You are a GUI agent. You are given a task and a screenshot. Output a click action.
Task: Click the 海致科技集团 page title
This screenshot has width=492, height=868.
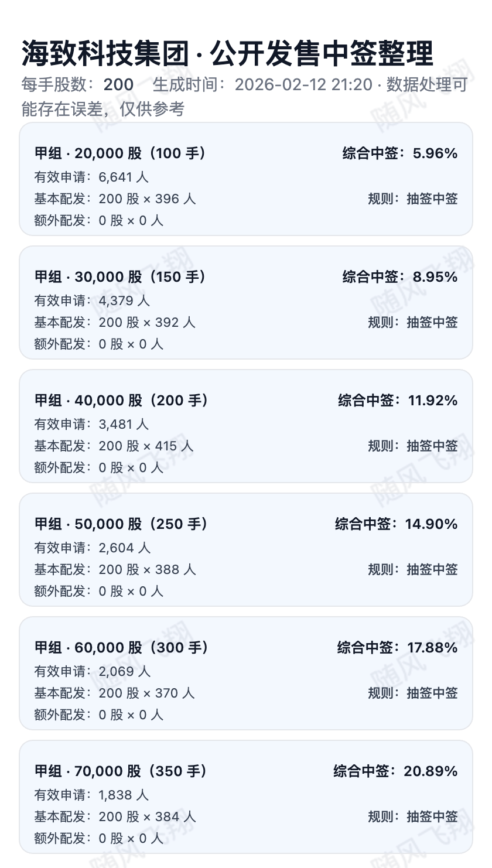227,54
